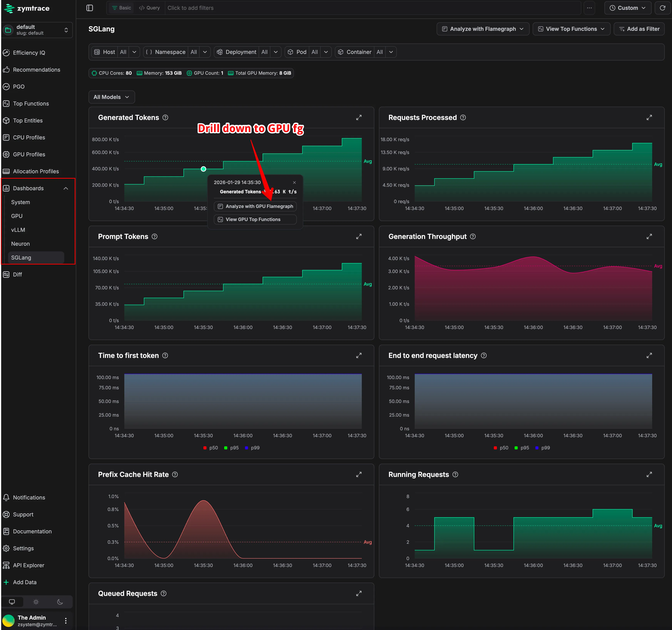This screenshot has width=672, height=630.
Task: Click the red p50 legend swatch
Action: tap(205, 448)
